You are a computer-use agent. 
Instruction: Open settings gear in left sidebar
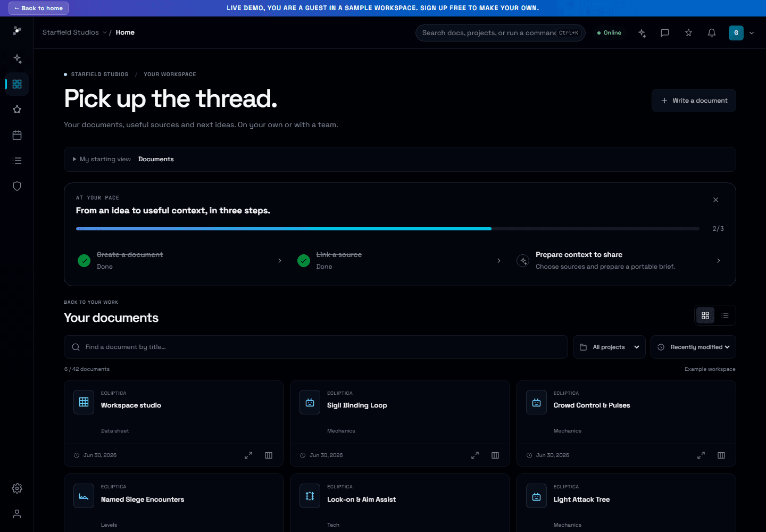click(17, 488)
